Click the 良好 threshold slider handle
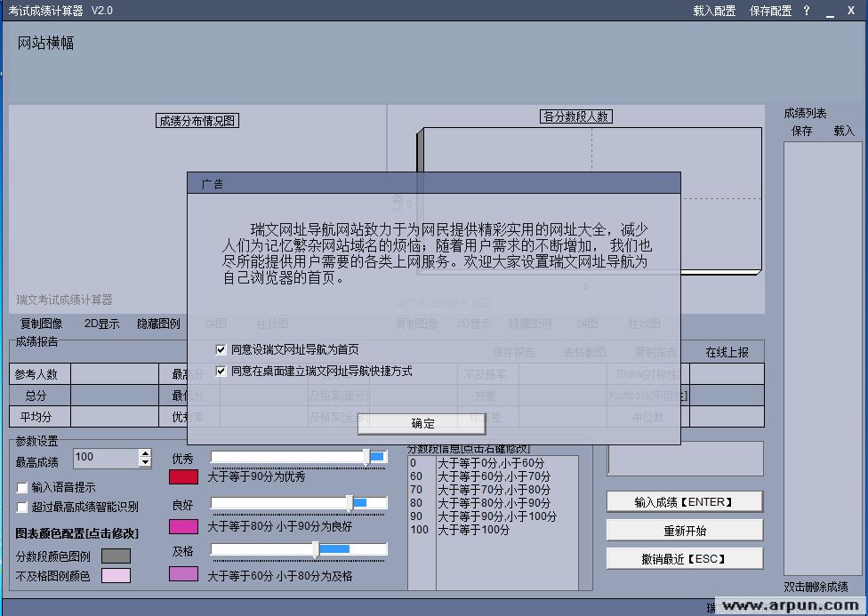868x616 pixels. 350,503
